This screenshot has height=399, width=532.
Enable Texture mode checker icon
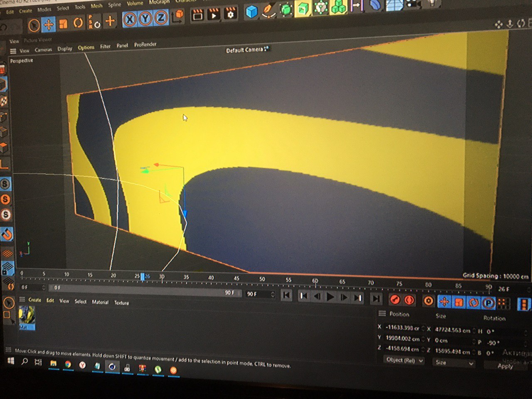[x=3, y=101]
